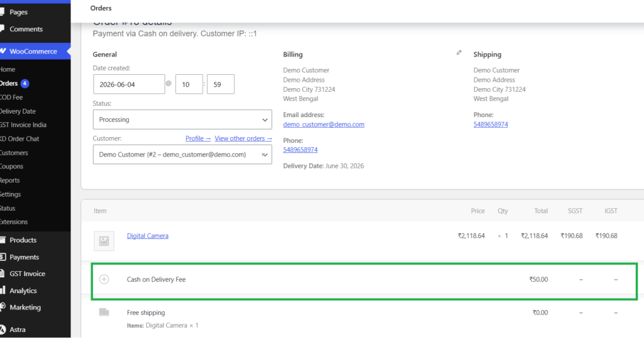This screenshot has width=644, height=349.
Task: Open GST Invoice India submenu item
Action: (x=23, y=125)
